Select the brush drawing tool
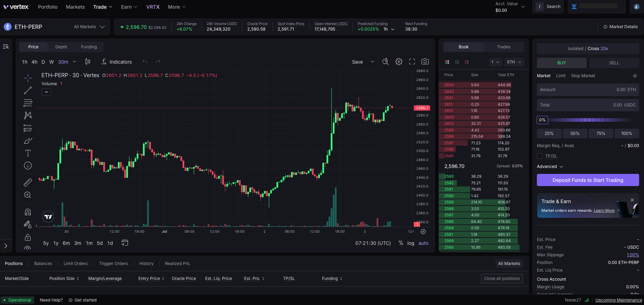644x305 pixels. pyautogui.click(x=28, y=141)
